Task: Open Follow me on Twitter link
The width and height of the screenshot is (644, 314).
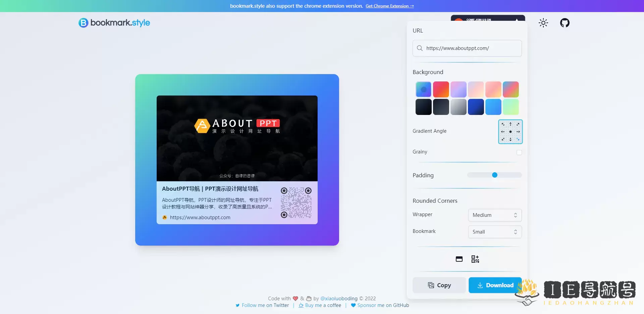Action: coord(265,305)
